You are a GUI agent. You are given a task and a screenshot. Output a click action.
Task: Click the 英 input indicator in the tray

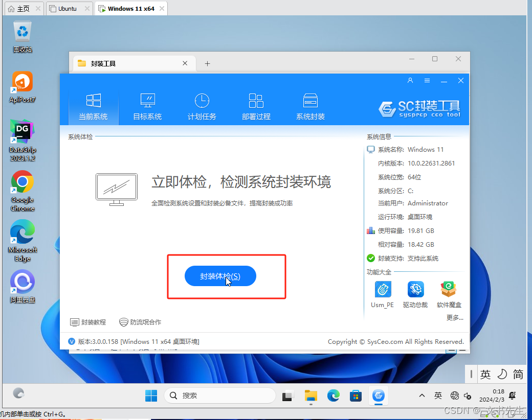click(438, 395)
